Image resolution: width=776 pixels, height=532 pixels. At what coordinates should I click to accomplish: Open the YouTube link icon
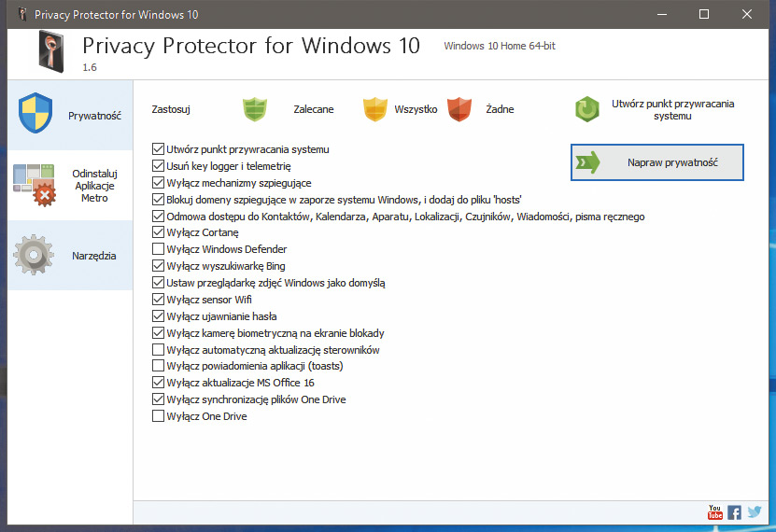click(x=715, y=511)
